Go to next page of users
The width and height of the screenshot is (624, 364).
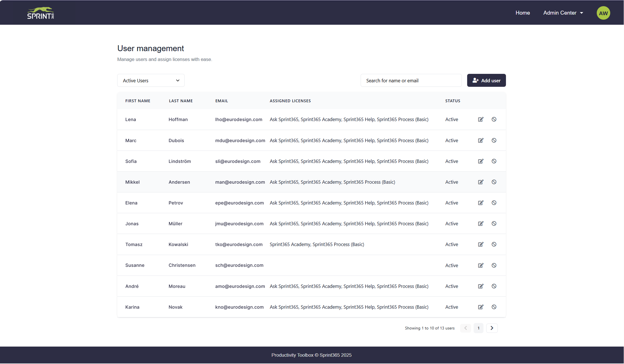click(492, 328)
